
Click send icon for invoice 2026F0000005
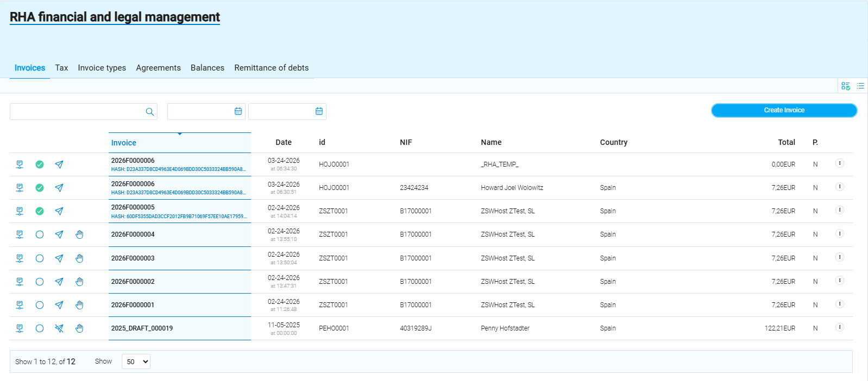[x=59, y=211]
